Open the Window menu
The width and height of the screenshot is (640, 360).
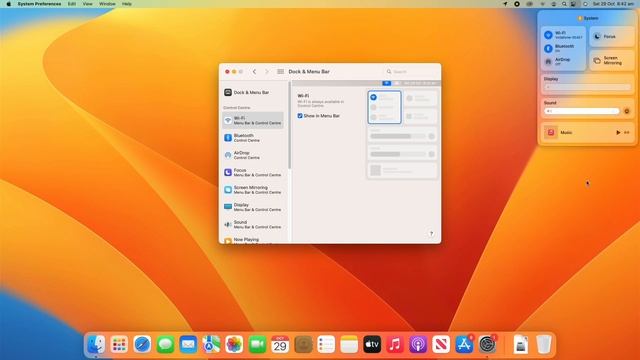tap(107, 4)
